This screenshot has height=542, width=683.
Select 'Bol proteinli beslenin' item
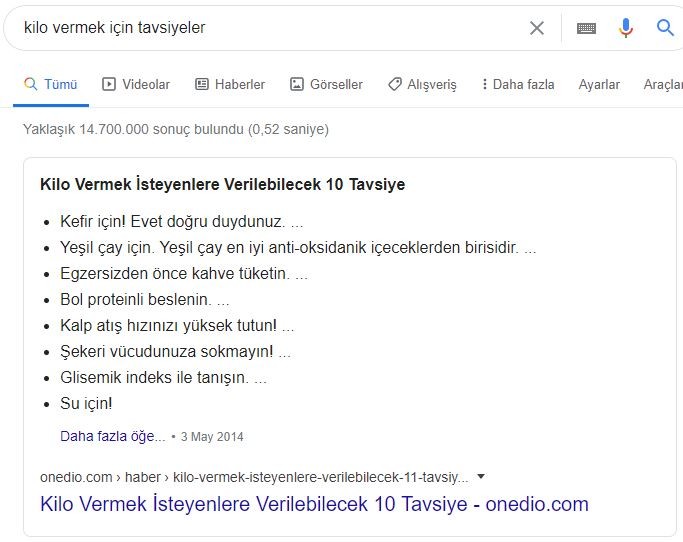click(x=145, y=299)
